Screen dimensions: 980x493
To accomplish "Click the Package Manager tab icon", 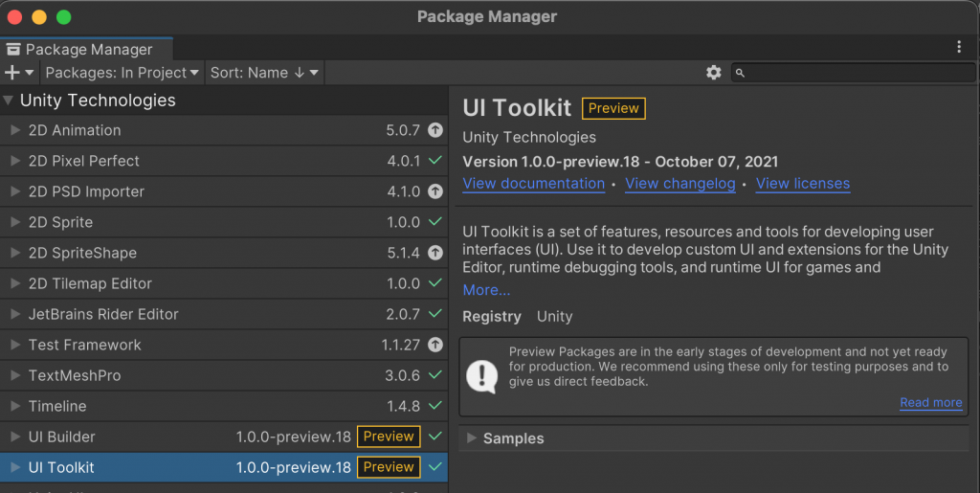I will [x=13, y=50].
